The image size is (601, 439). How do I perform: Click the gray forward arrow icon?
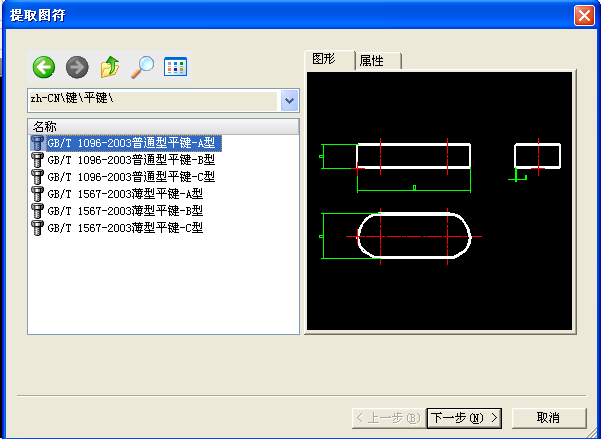click(x=76, y=67)
